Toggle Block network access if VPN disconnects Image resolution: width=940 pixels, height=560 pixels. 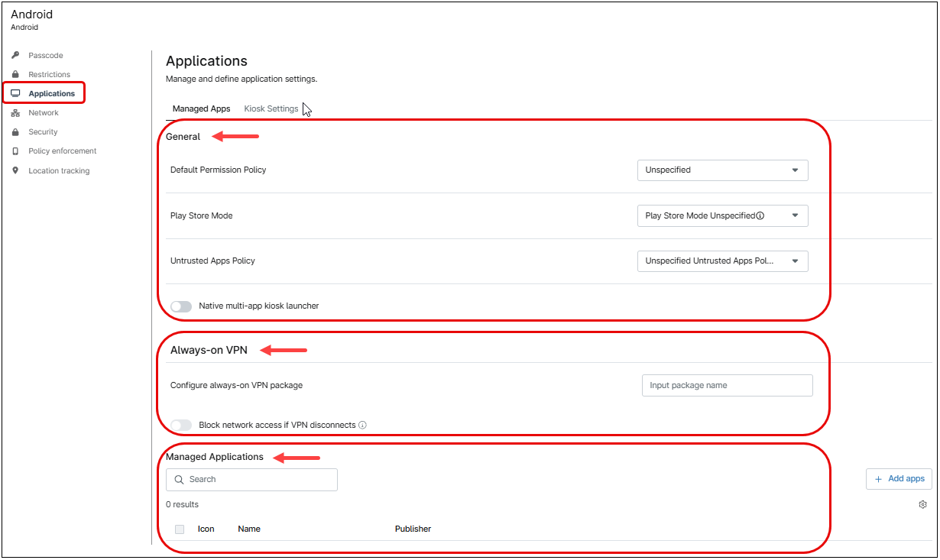coord(181,426)
